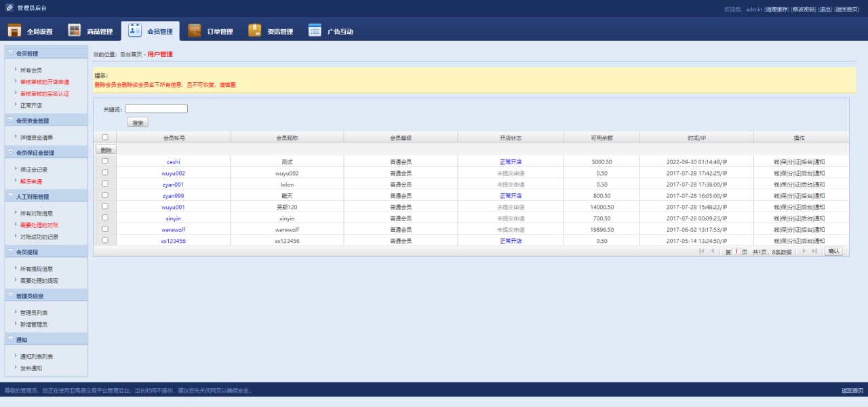Go to the last page arrow icon
The image size is (868, 407).
coord(814,251)
